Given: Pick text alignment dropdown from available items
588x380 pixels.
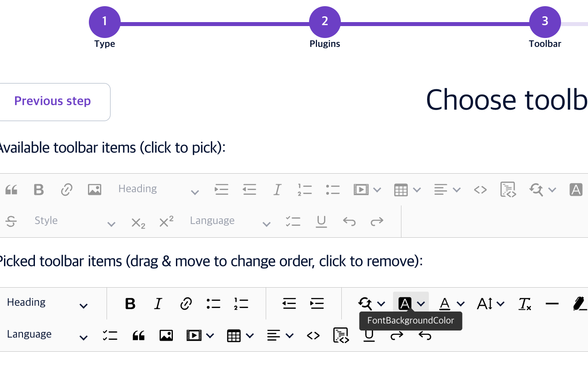Looking at the screenshot, I should tap(447, 190).
